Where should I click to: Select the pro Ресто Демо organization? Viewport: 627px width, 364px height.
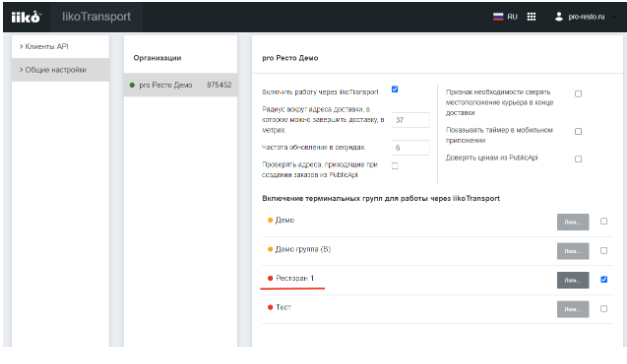180,85
